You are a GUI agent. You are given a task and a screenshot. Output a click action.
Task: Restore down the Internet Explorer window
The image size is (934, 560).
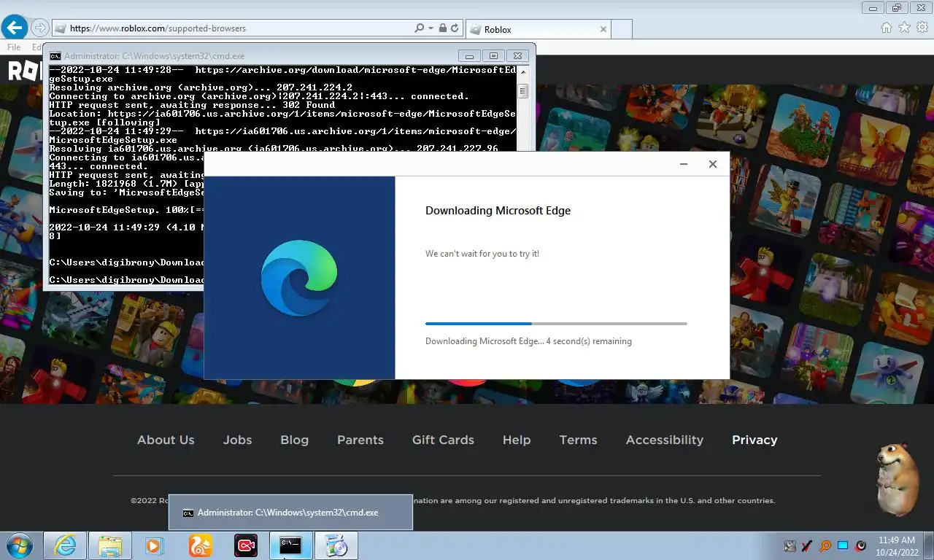point(896,8)
